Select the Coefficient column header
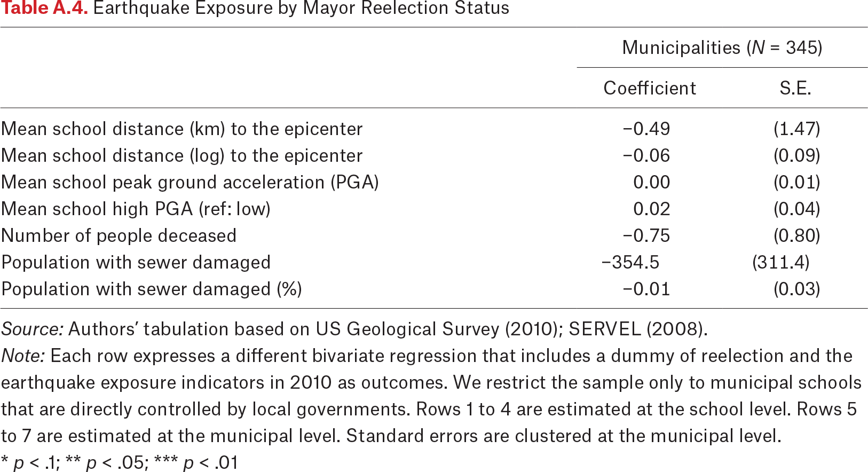Screen dimensions: 868x472 [650, 88]
